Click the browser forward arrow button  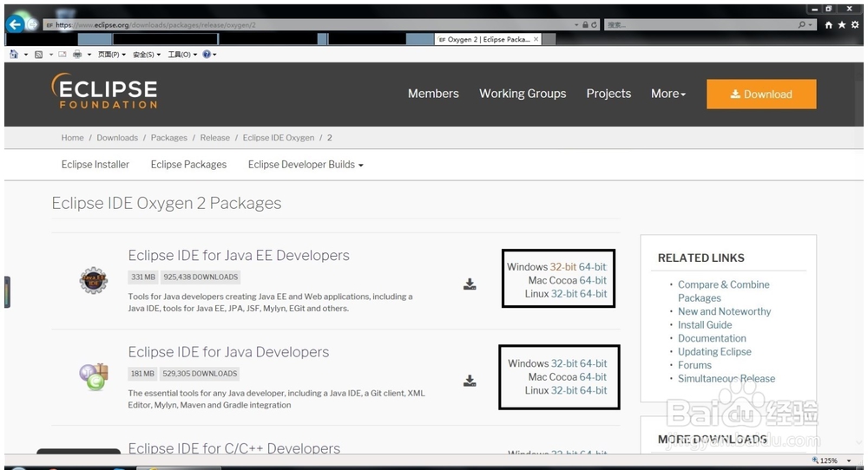point(33,24)
